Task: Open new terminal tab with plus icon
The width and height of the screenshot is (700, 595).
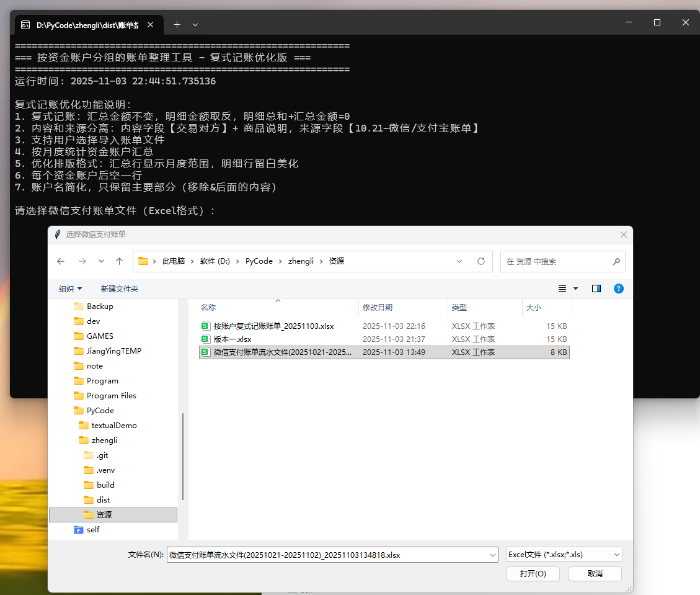Action: (x=177, y=25)
